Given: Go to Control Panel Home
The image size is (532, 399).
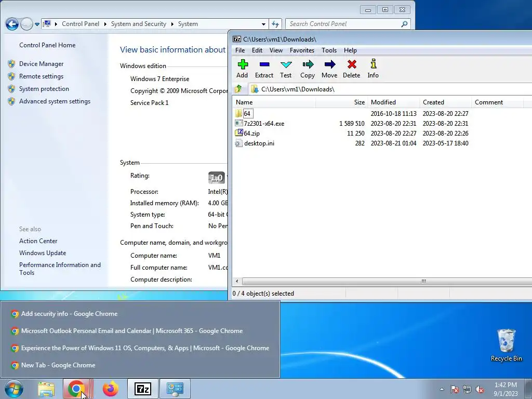Looking at the screenshot, I should pyautogui.click(x=47, y=45).
